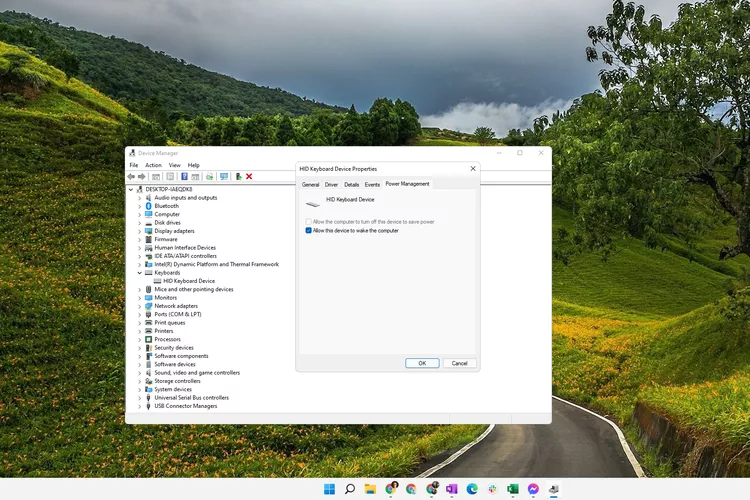
Task: Select USB Connector Managers row
Action: coord(186,406)
